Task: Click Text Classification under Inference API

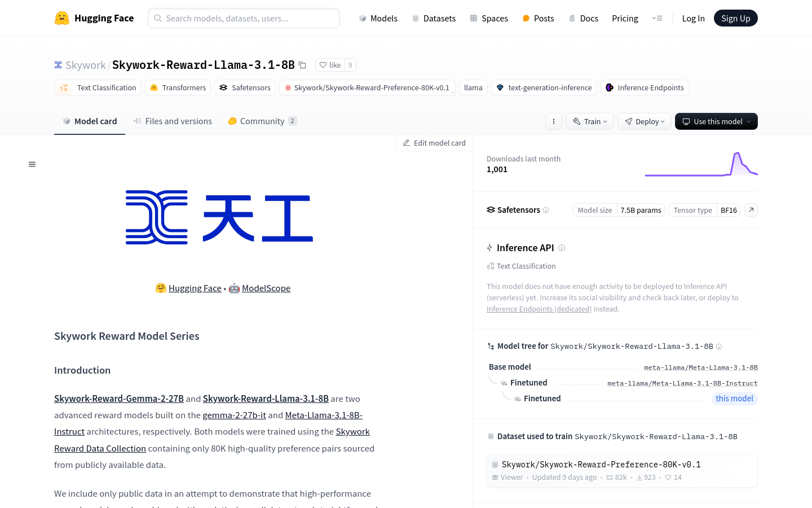Action: coord(521,266)
